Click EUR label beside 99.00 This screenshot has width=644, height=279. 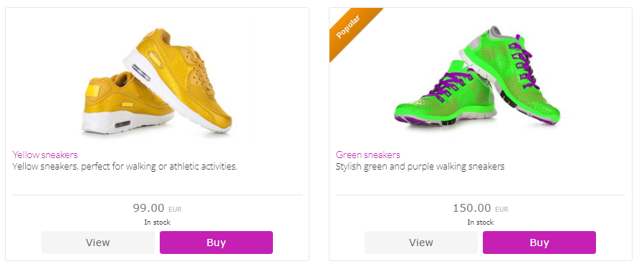(175, 209)
